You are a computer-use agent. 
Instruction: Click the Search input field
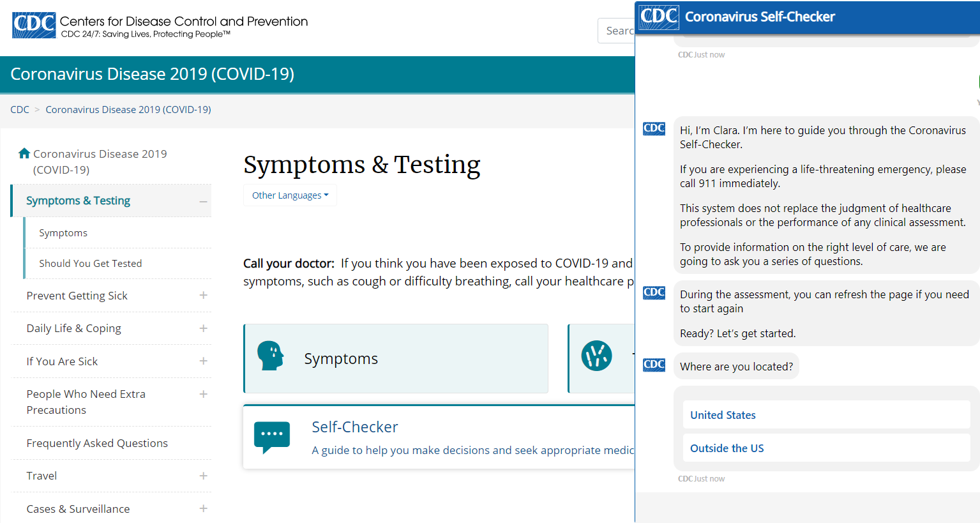[617, 31]
